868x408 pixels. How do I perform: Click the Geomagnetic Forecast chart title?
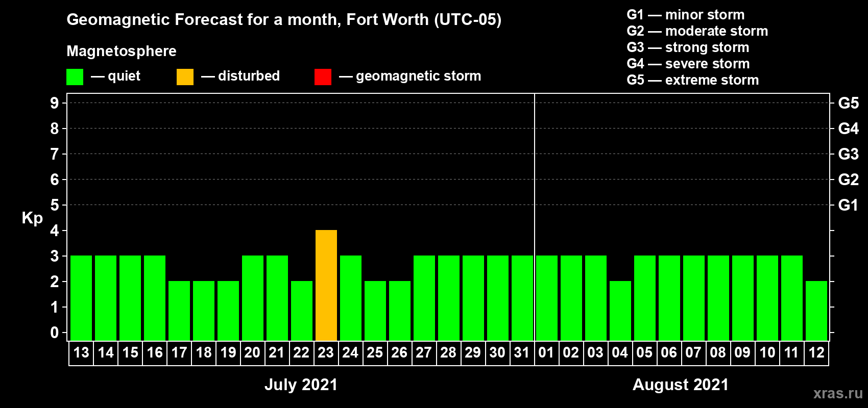(284, 20)
